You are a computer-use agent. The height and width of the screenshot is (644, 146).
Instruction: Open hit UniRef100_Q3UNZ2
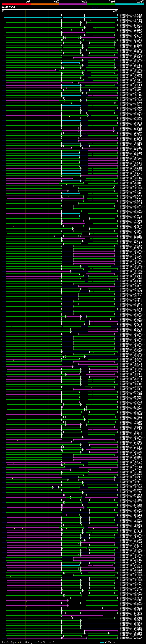coord(131,128)
